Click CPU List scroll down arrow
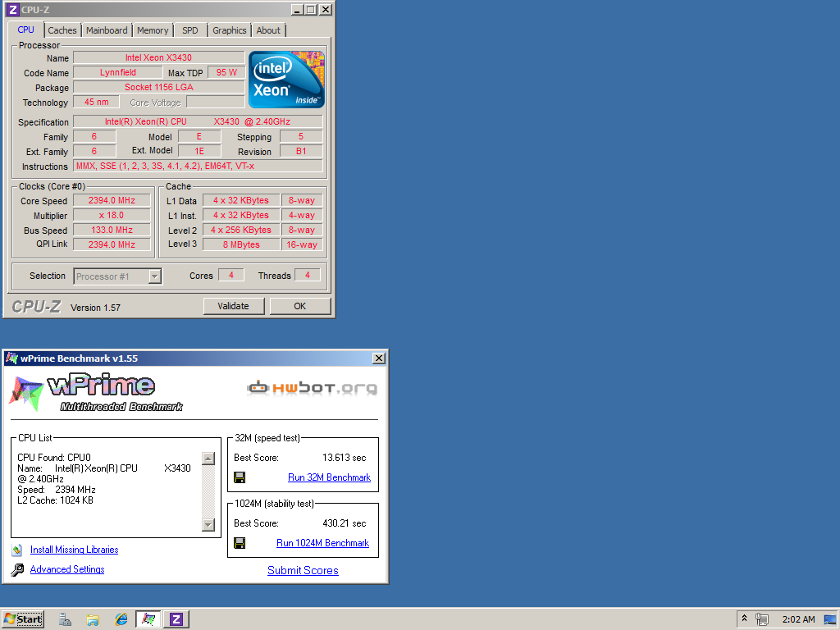 pos(208,524)
